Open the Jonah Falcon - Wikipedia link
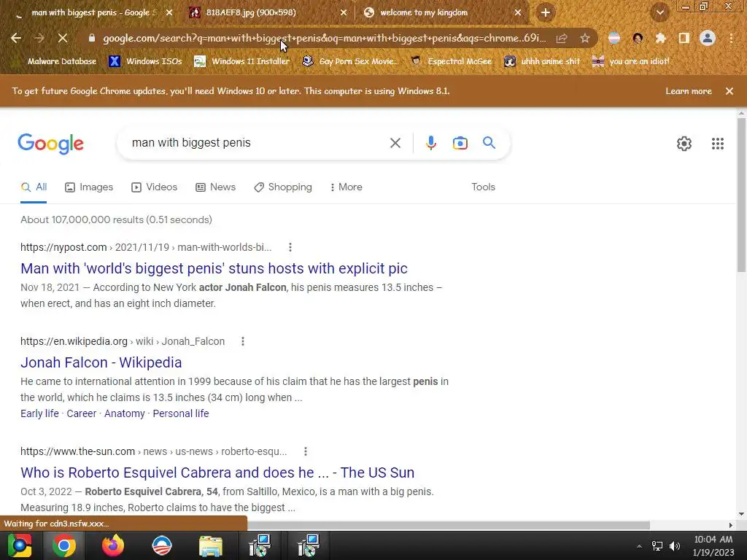The height and width of the screenshot is (560, 747). (x=101, y=362)
